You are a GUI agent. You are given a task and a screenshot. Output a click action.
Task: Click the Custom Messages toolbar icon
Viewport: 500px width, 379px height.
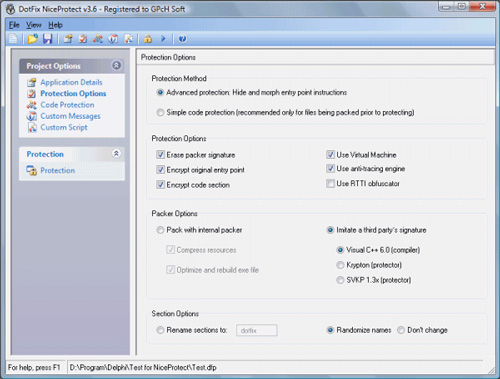pyautogui.click(x=113, y=39)
